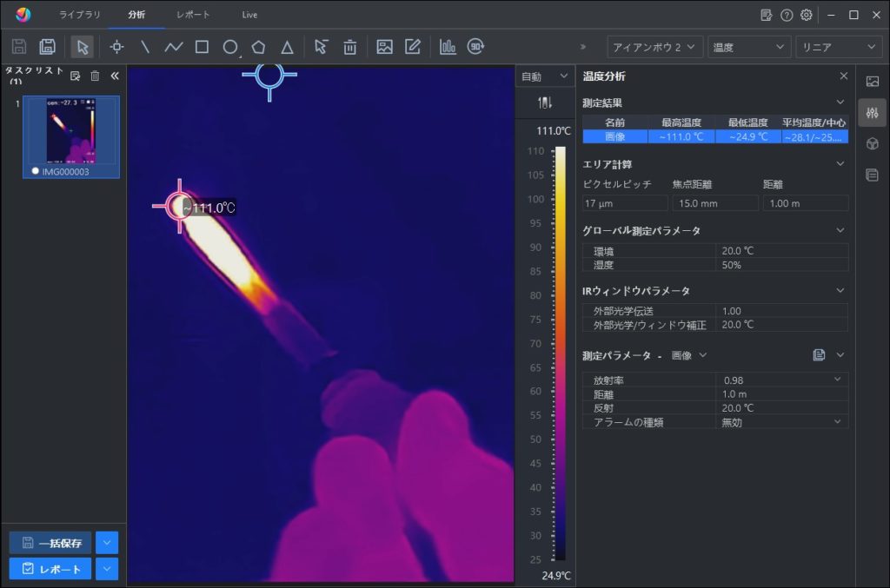Choose the rectangle area measurement tool

click(x=202, y=47)
